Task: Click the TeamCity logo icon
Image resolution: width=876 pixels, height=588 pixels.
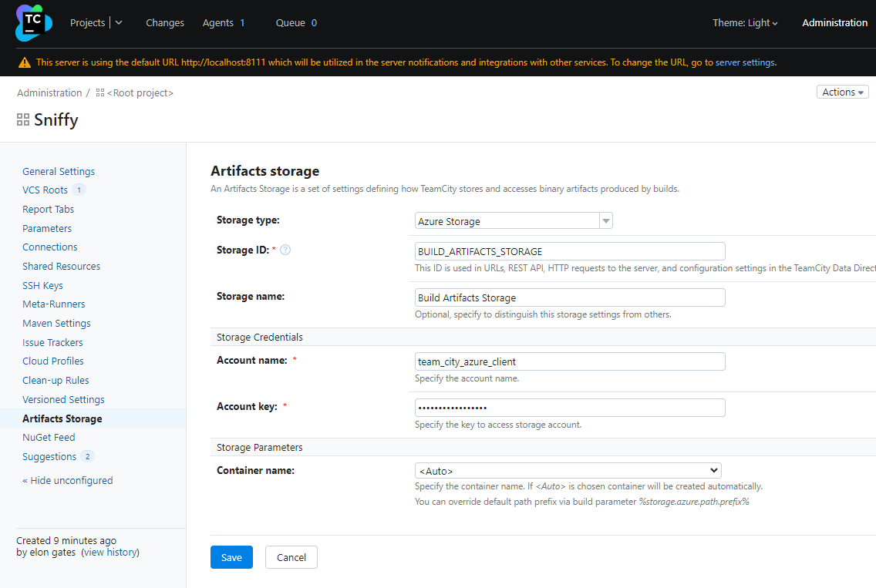Action: point(33,23)
